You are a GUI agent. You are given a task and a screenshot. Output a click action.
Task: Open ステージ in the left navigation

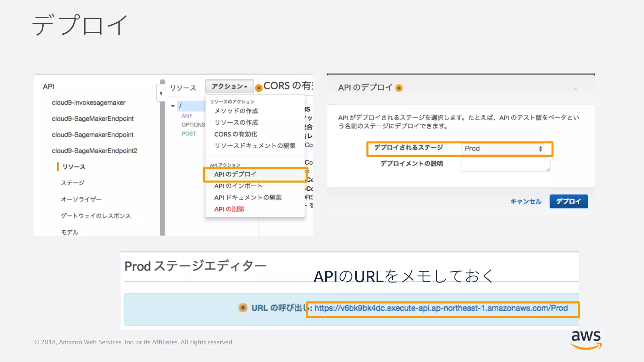point(73,183)
